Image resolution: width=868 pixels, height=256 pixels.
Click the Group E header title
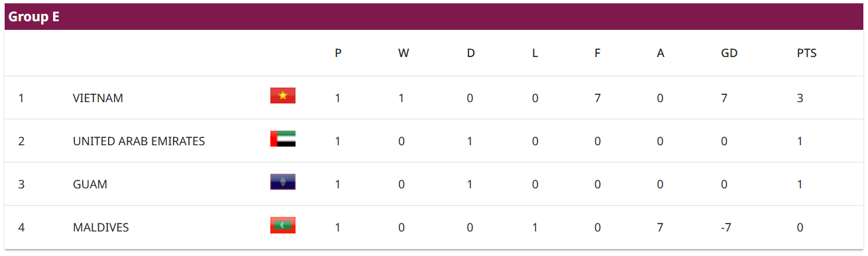pos(34,17)
